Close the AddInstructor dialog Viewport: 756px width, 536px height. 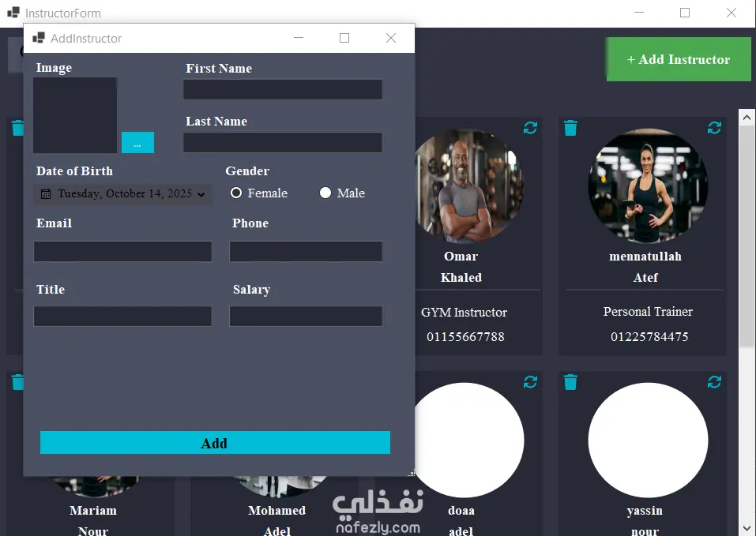pos(391,38)
